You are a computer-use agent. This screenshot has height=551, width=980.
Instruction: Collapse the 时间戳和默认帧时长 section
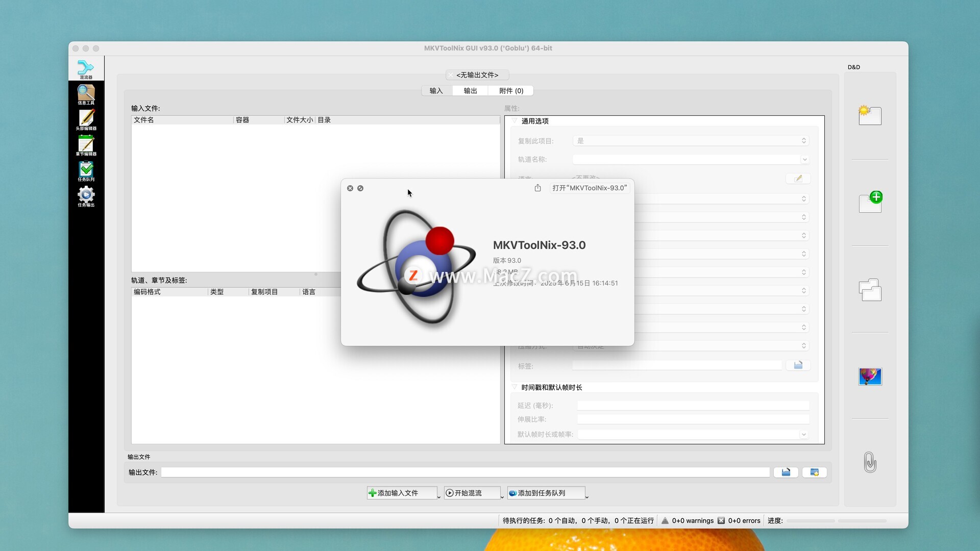[514, 387]
